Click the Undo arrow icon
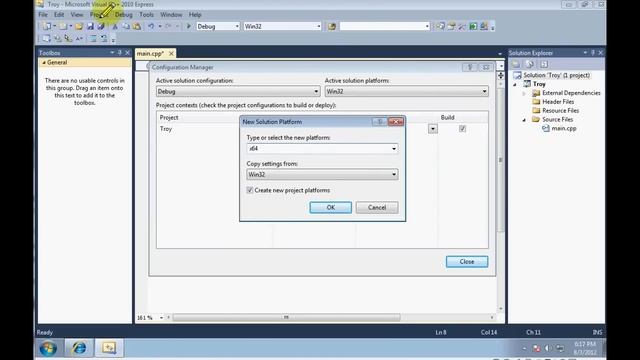Viewport: 640px width, 360px height. 151,26
